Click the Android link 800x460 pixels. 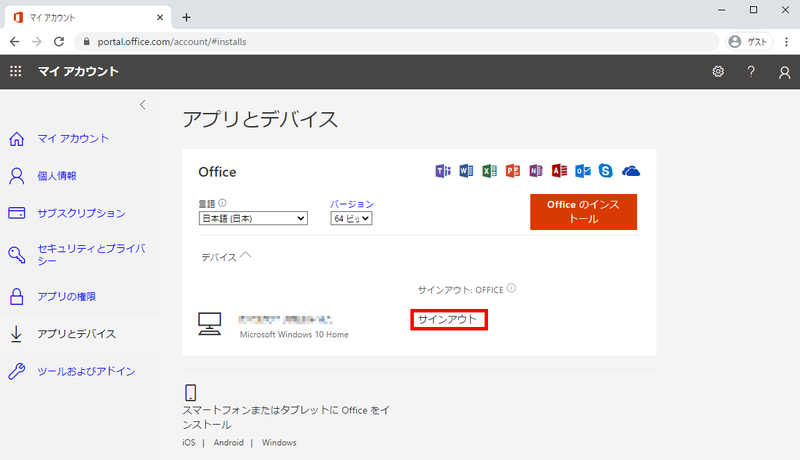click(x=229, y=443)
